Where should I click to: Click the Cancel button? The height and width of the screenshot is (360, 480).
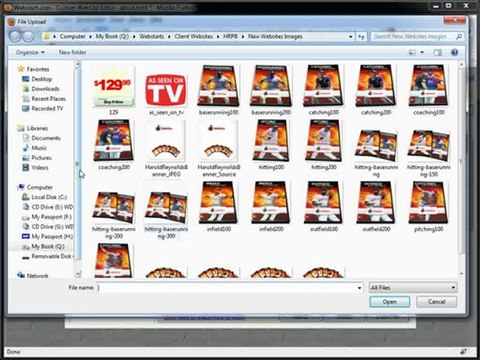437,302
